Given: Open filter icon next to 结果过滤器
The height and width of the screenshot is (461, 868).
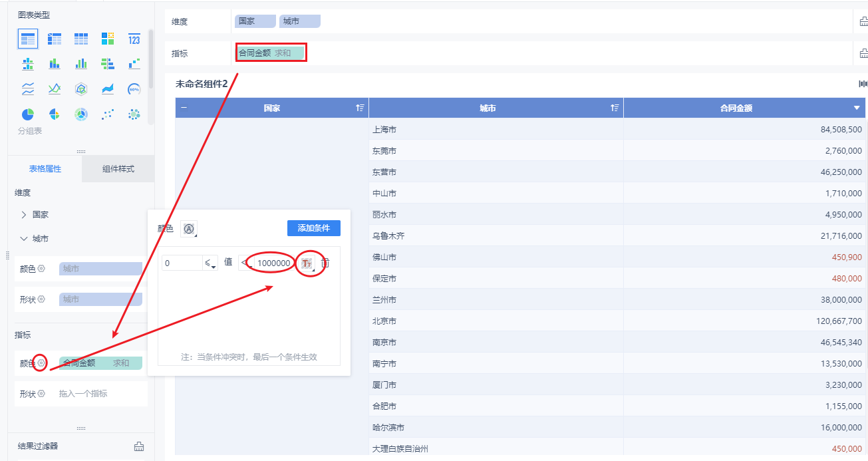Looking at the screenshot, I should (x=139, y=446).
